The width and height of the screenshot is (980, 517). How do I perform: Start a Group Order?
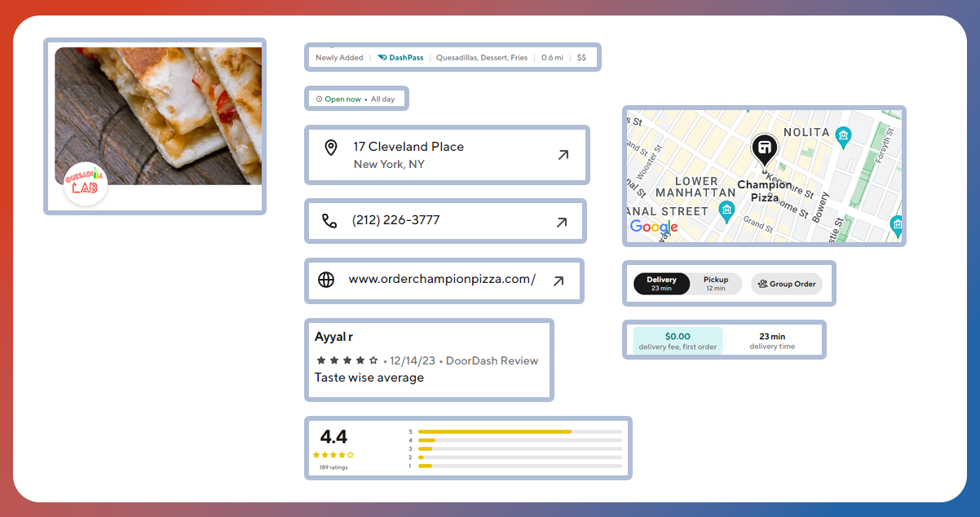click(787, 284)
